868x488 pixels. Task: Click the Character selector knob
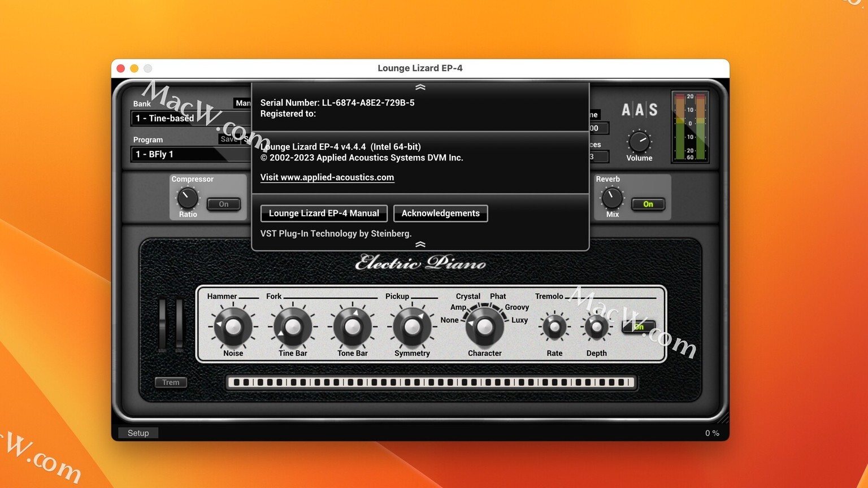[x=484, y=326]
